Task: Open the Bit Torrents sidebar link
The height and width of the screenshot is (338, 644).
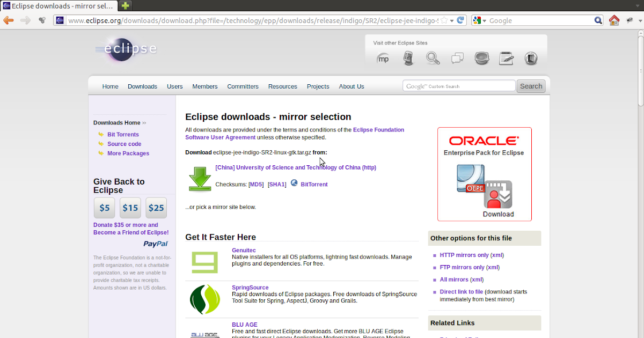Action: coord(123,135)
